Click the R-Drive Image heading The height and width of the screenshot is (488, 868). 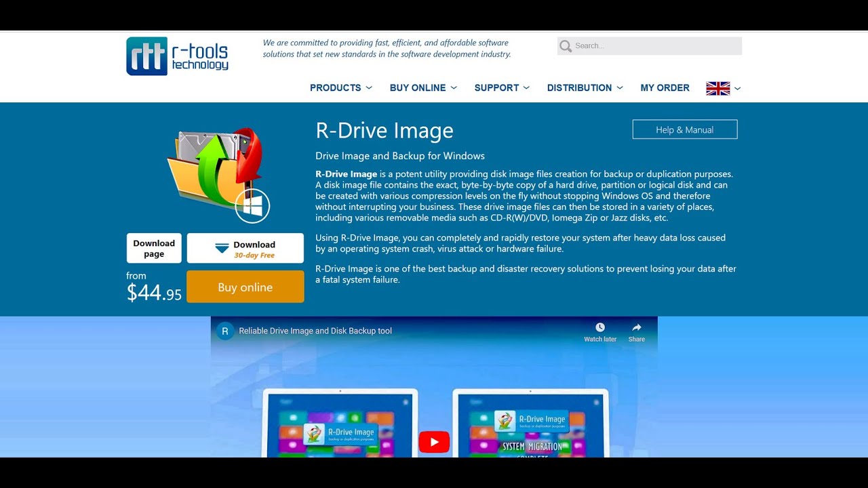point(384,131)
